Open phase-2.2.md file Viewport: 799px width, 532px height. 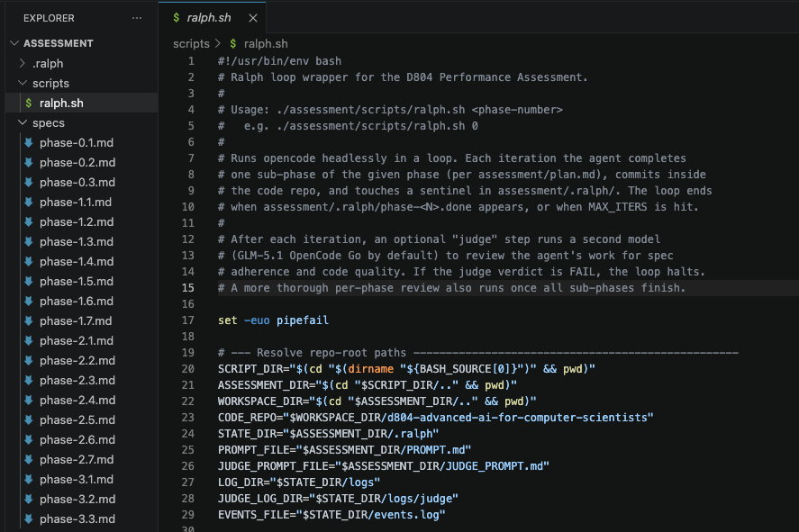click(82, 360)
